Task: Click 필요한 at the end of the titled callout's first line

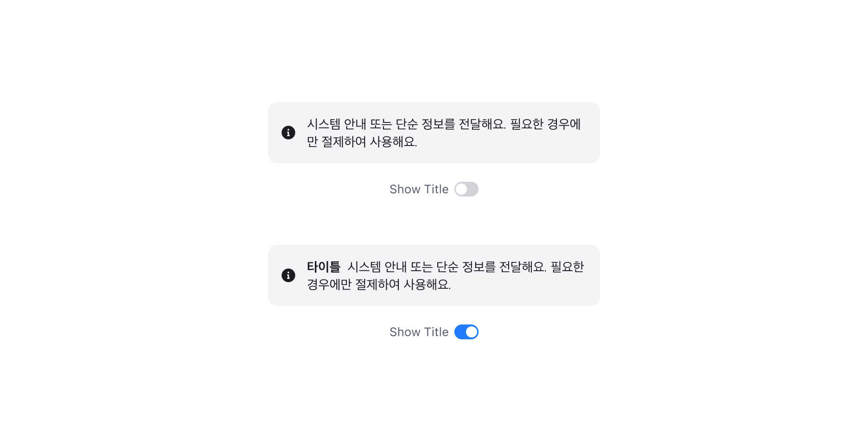Action: point(567,267)
